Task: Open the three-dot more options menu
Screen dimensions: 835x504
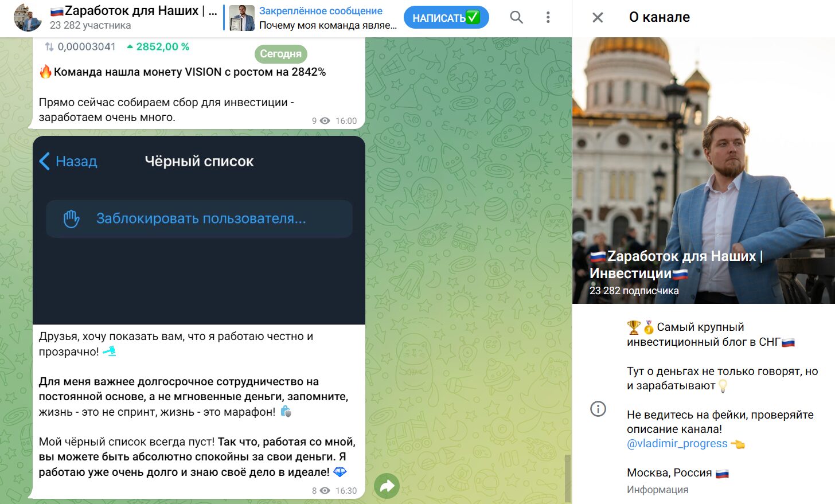Action: coord(548,17)
